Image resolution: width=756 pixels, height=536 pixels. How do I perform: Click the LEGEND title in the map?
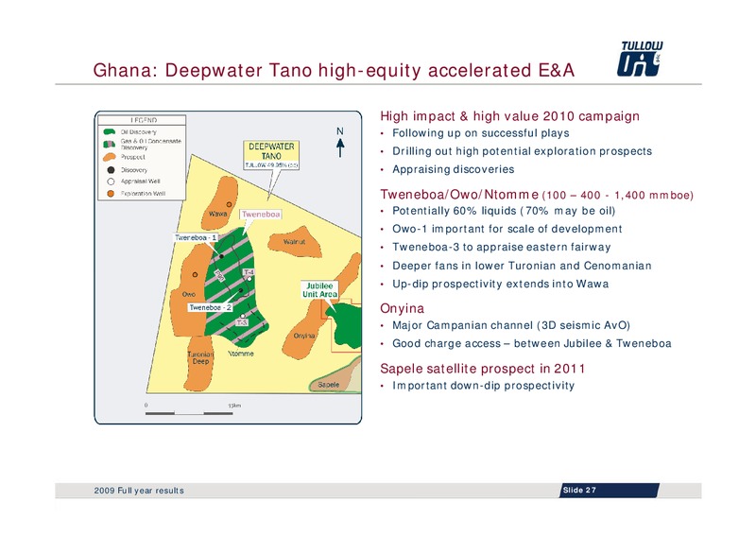(144, 120)
